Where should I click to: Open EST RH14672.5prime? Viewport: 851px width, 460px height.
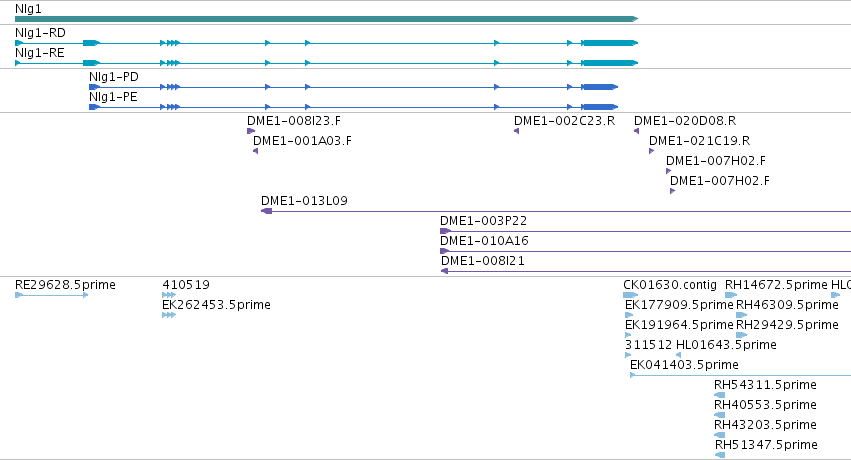(776, 284)
